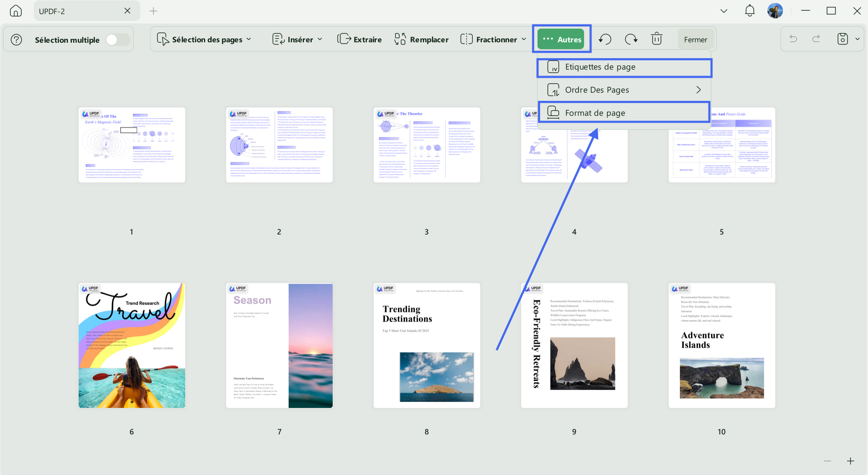Open notifications bell

coord(750,11)
